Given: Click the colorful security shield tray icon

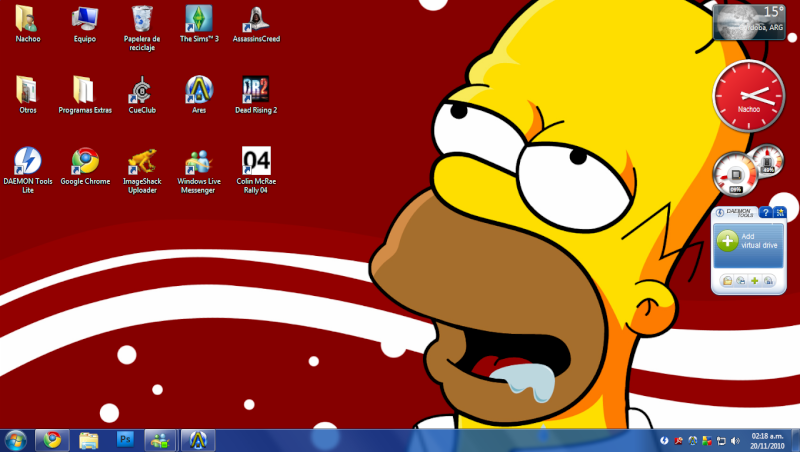Looking at the screenshot, I should [x=707, y=441].
